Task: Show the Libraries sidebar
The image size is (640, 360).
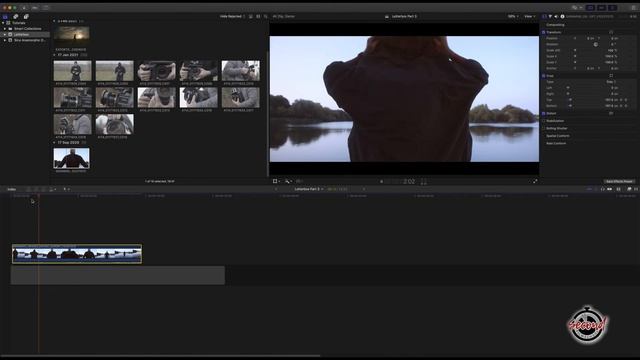Action: coord(5,17)
